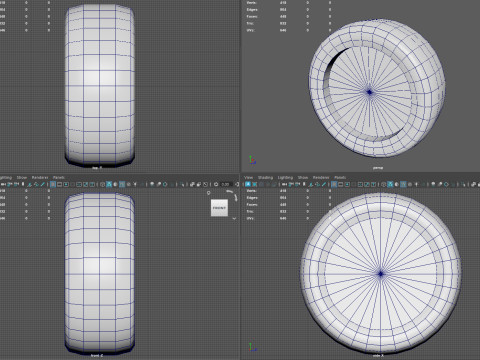Toggle Safe Title in front panel toolbar
Image resolution: width=480 pixels, height=360 pixels.
pos(92,184)
